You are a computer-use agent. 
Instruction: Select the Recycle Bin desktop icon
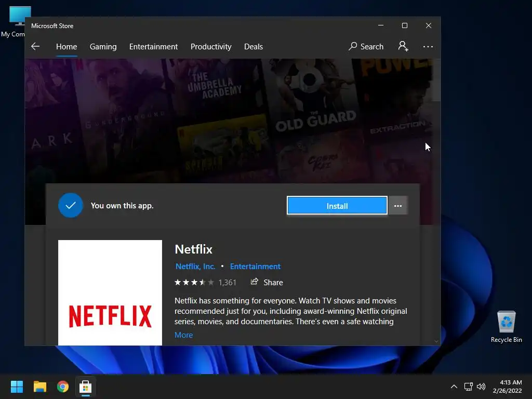[x=506, y=327]
